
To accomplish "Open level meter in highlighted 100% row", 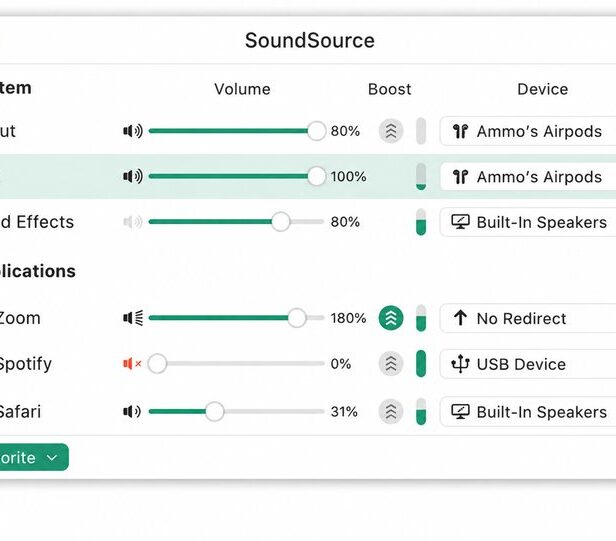I will 421,176.
